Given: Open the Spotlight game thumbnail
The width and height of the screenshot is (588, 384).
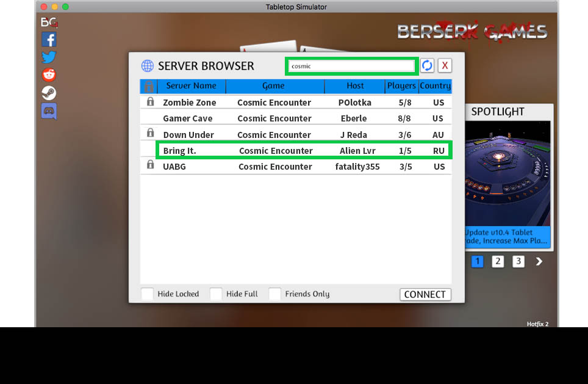Looking at the screenshot, I should pos(507,173).
